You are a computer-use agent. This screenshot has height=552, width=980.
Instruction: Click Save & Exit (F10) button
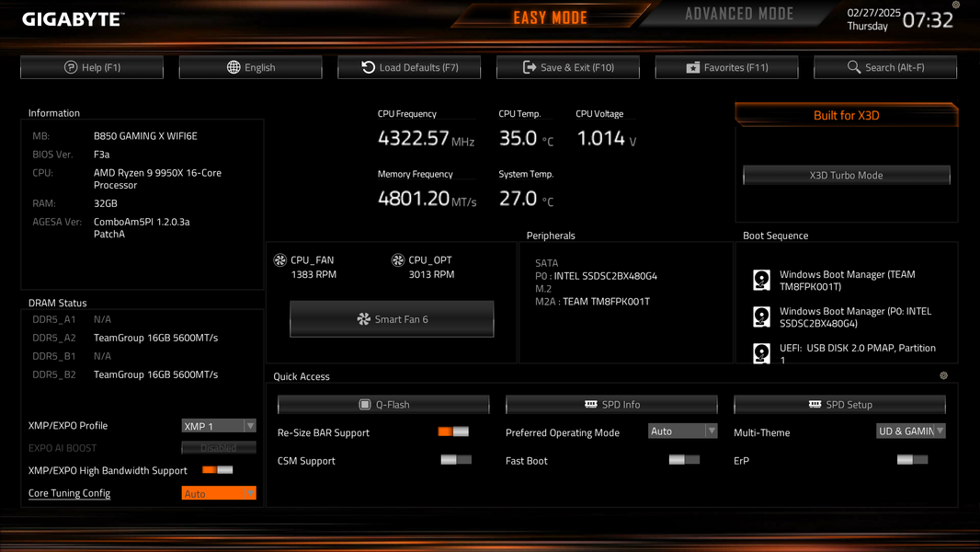click(x=568, y=67)
